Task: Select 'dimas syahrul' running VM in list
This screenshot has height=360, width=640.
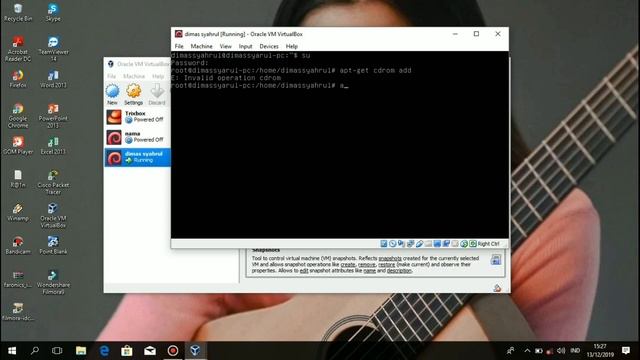Action: pos(138,157)
